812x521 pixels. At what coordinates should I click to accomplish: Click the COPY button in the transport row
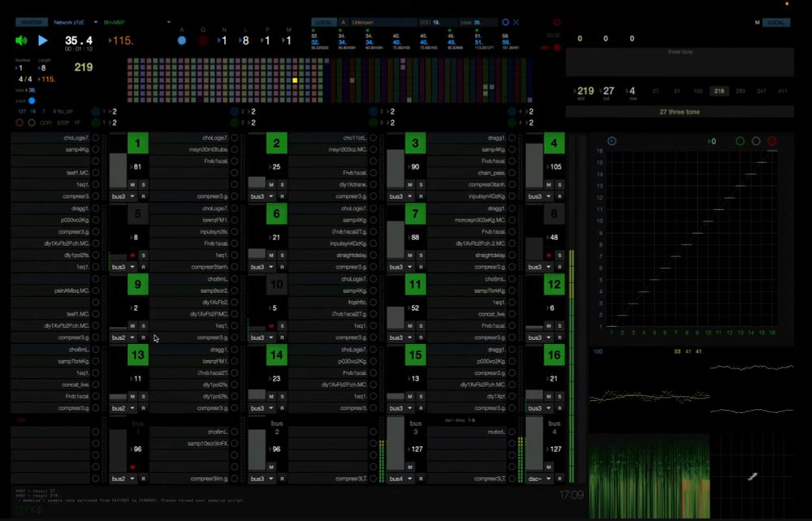pyautogui.click(x=45, y=123)
